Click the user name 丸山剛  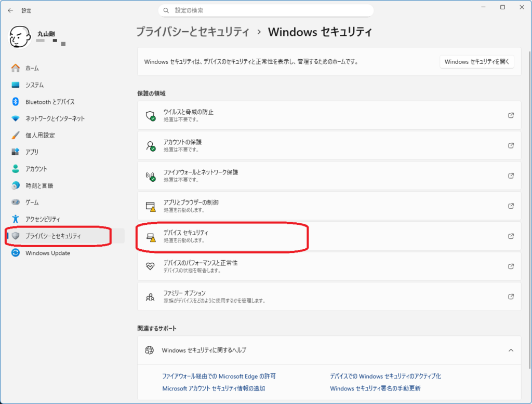tap(46, 34)
